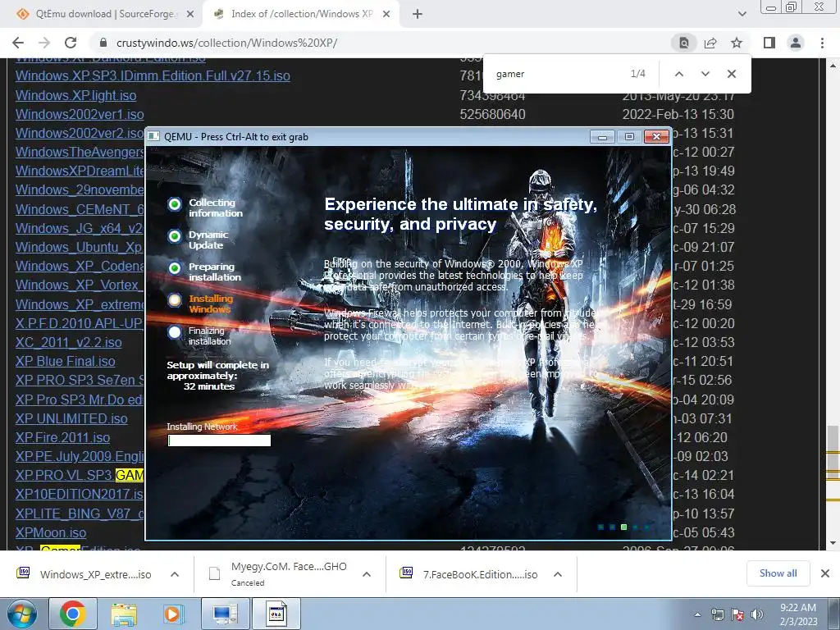840x630 pixels.
Task: Click the volume speaker tray icon
Action: [x=757, y=614]
